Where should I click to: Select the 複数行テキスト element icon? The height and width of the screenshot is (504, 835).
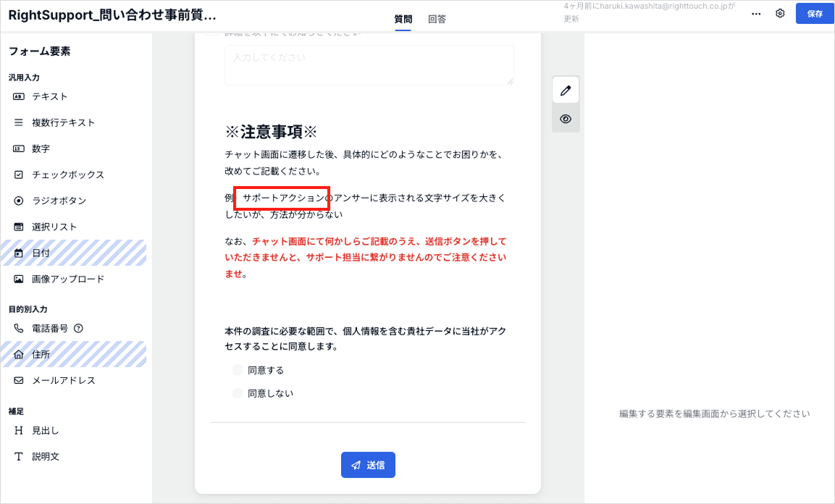pyautogui.click(x=19, y=122)
